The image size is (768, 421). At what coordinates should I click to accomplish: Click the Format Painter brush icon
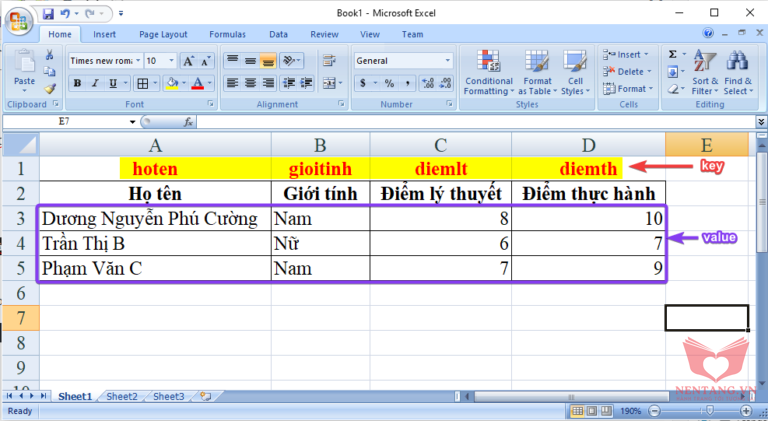[x=49, y=89]
